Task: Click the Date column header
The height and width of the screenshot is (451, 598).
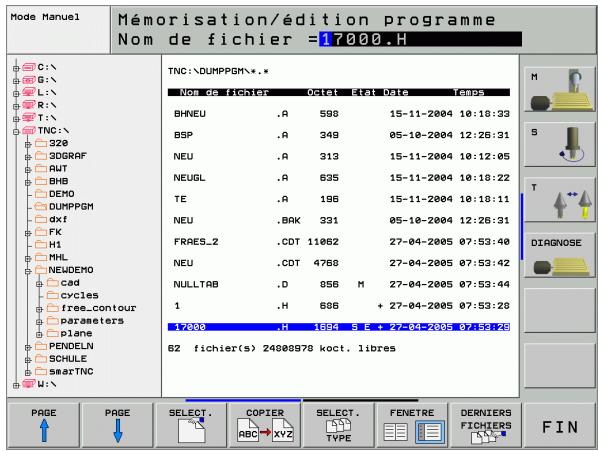Action: 395,92
